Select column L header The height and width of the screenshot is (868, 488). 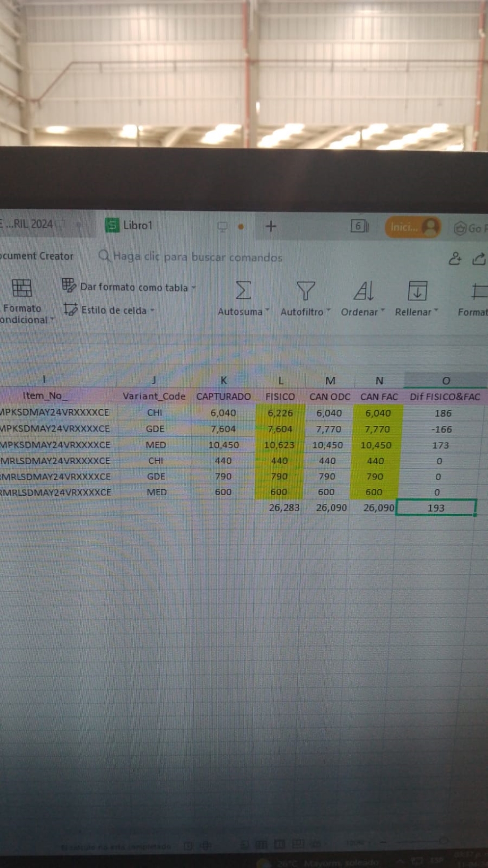coord(280,381)
